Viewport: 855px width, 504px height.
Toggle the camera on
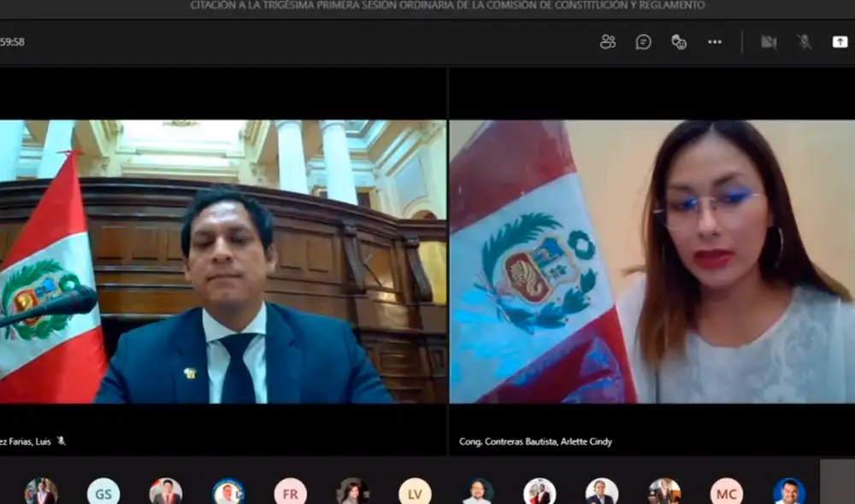769,42
